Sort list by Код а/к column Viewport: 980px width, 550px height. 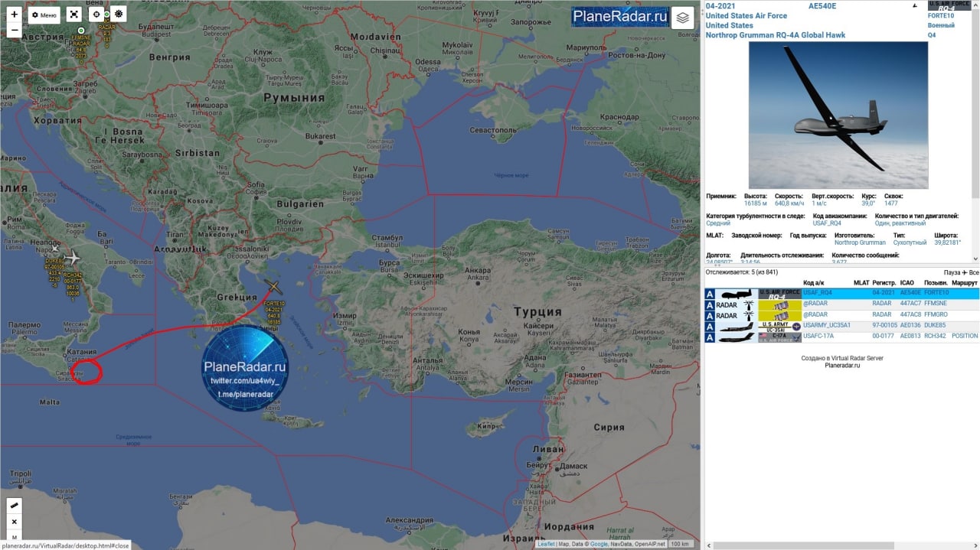pyautogui.click(x=813, y=283)
